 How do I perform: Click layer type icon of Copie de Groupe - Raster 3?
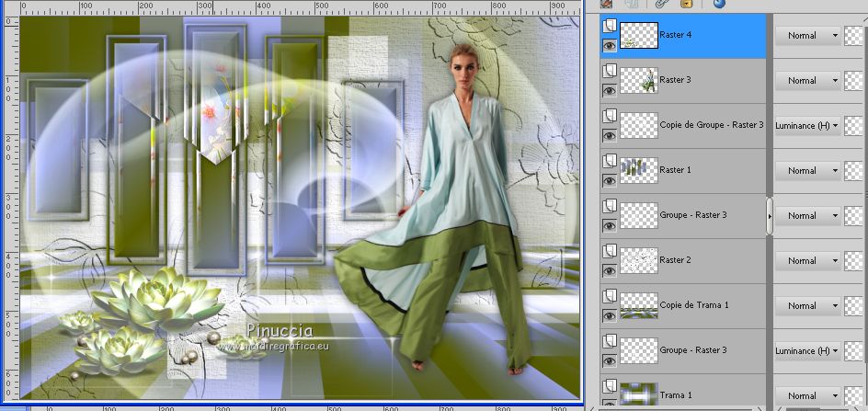point(610,115)
